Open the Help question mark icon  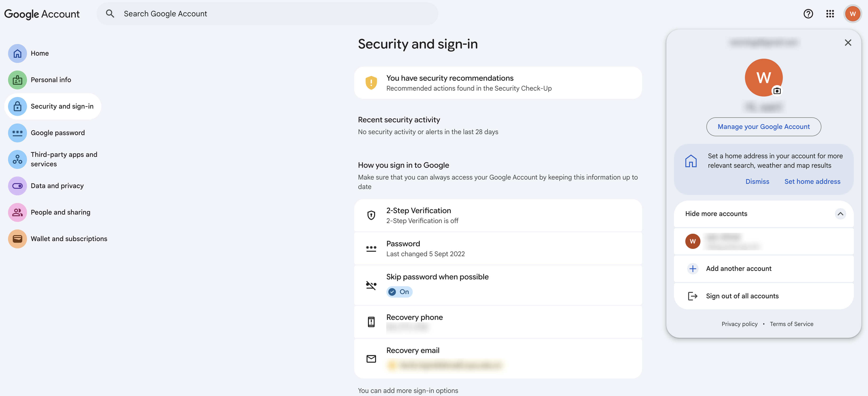tap(808, 14)
